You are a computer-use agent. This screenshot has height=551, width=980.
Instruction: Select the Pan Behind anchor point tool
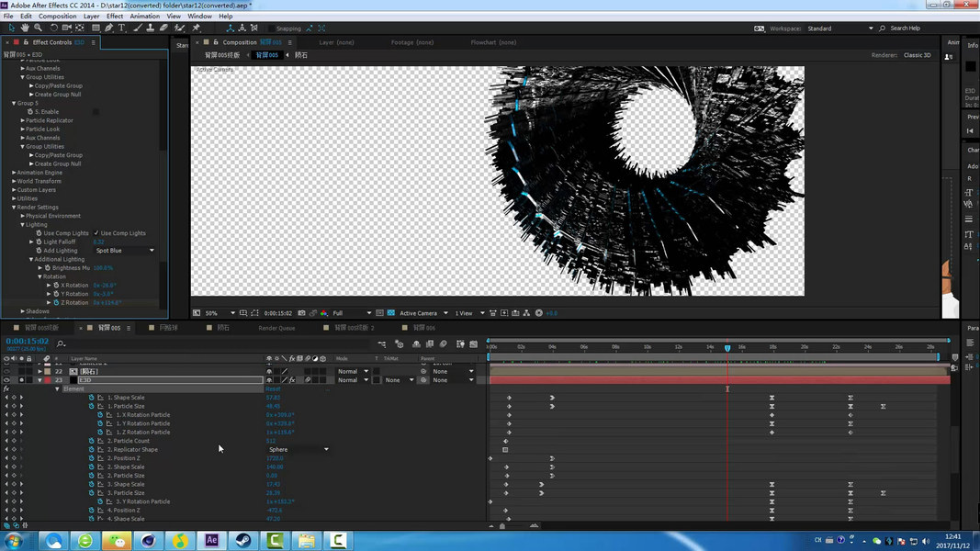click(80, 28)
